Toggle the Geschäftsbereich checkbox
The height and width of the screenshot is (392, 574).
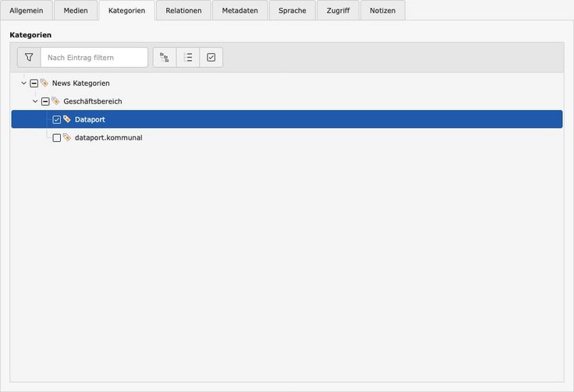click(x=45, y=101)
